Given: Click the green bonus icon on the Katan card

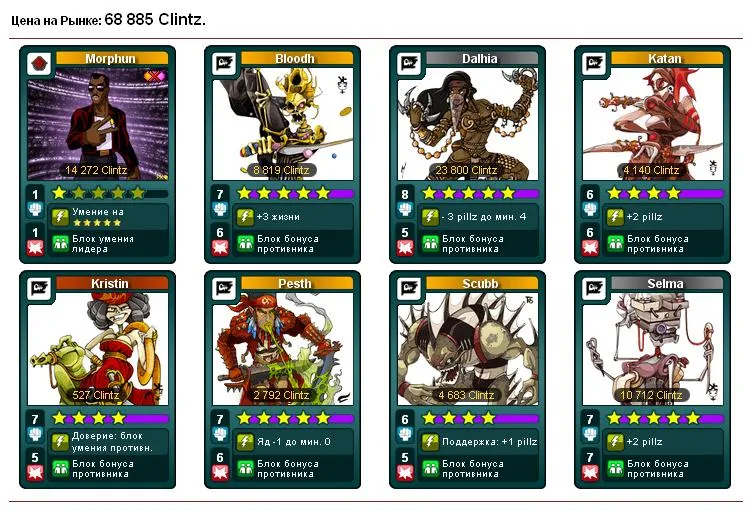Looking at the screenshot, I should [x=615, y=244].
